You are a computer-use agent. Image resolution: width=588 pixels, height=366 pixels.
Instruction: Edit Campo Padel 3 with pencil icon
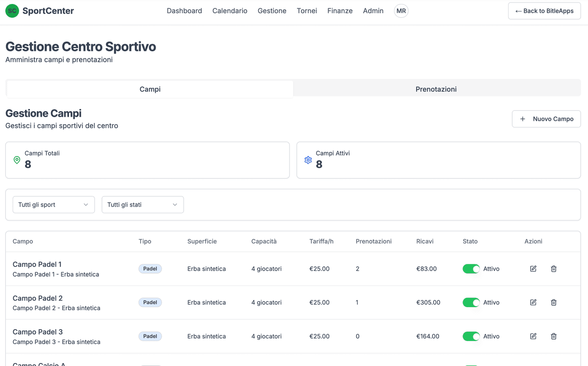533,337
